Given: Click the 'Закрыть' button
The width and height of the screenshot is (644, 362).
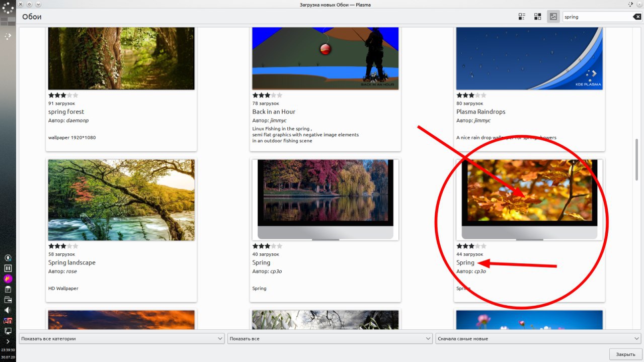Looking at the screenshot, I should 625,354.
